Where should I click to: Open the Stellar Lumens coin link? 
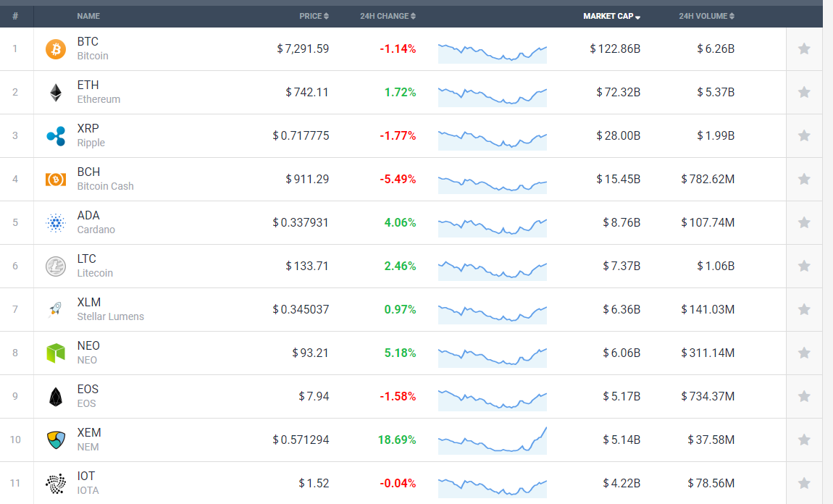tap(110, 316)
